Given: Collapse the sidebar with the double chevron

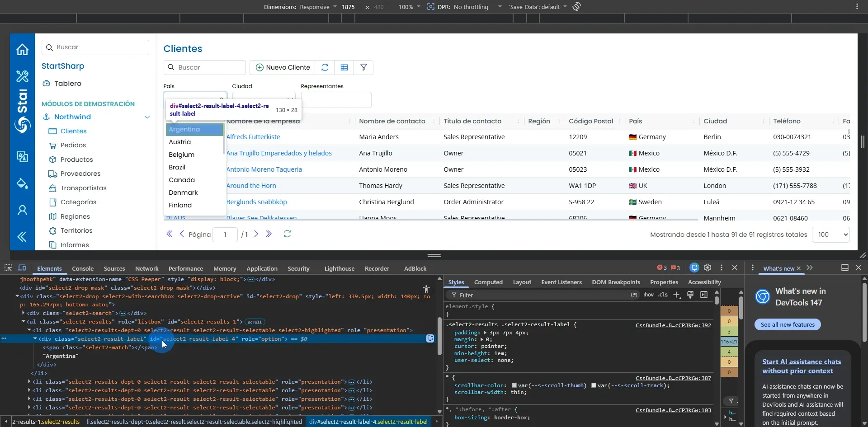Looking at the screenshot, I should 22,237.
